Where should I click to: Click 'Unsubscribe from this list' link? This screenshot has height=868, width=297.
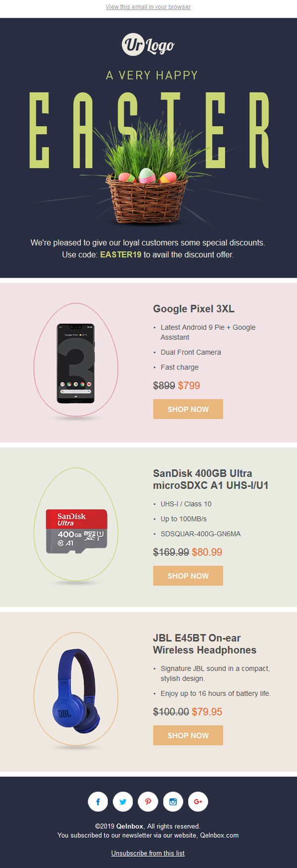coord(148,853)
